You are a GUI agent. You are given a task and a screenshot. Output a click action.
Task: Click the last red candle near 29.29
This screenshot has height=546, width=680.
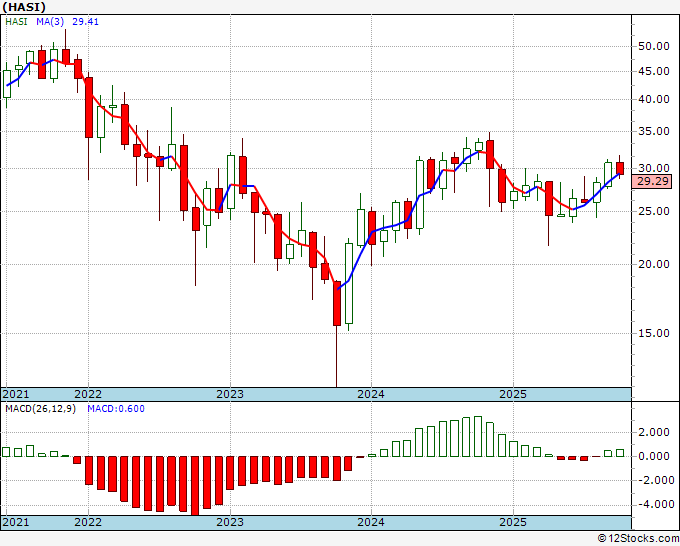coord(620,169)
